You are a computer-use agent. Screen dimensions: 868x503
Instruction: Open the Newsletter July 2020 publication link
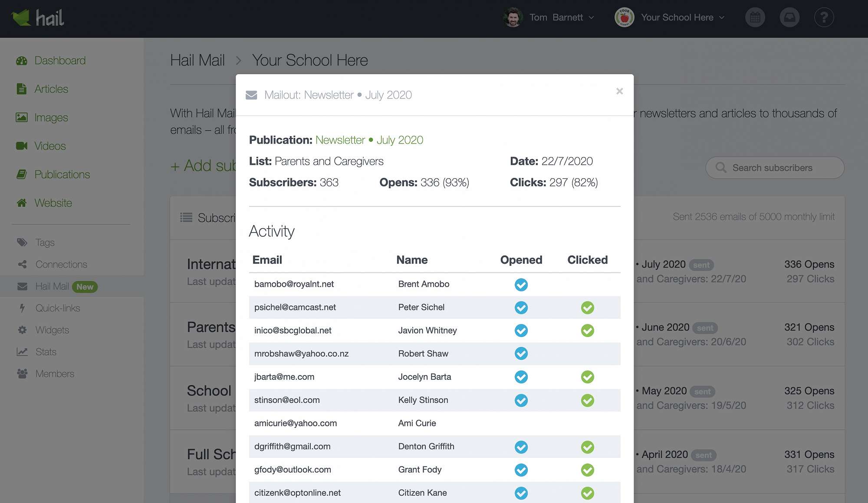pyautogui.click(x=369, y=140)
